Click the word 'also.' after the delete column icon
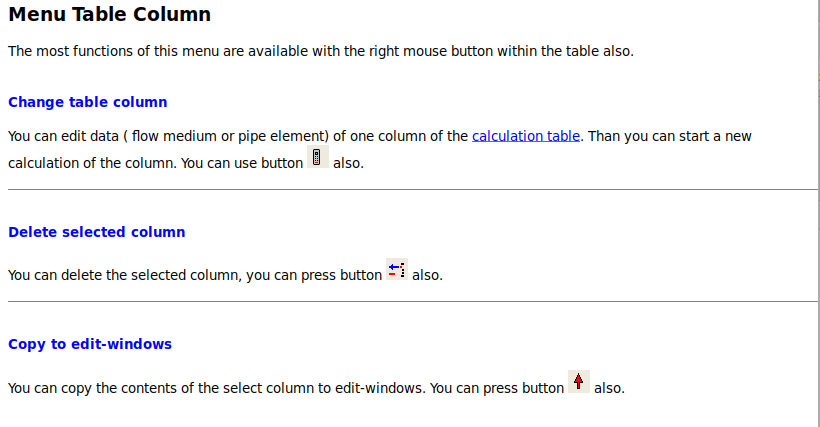 coord(427,275)
